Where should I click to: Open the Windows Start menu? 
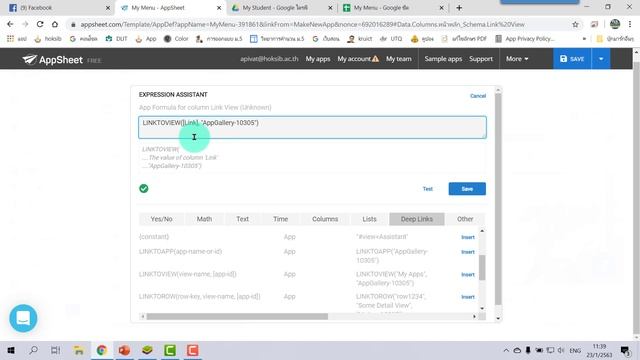11,350
